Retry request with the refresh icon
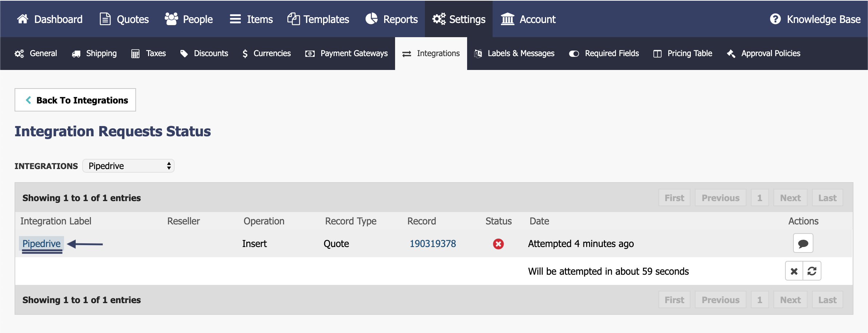This screenshot has width=868, height=333. click(812, 271)
